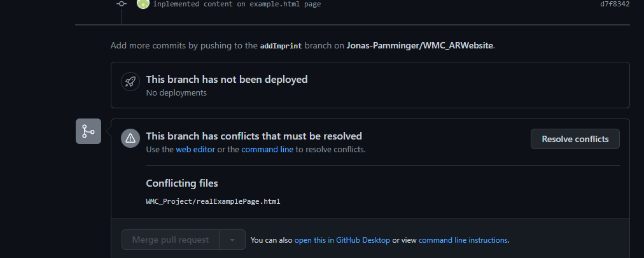Click the commit author avatar
Viewport: 644px width, 258px height.
(143, 4)
